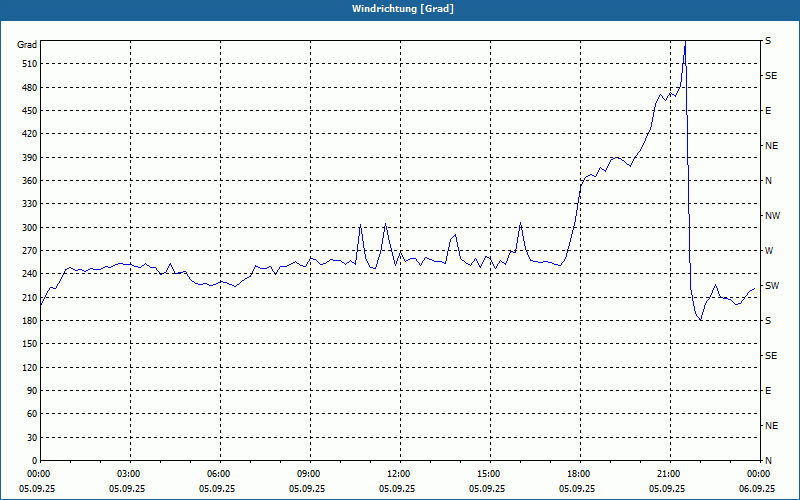Click the 09:00 time axis label
The image size is (800, 500).
pos(309,474)
